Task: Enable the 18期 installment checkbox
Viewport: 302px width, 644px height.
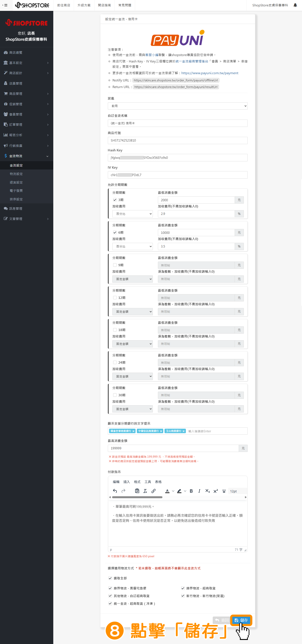Action: pos(115,330)
